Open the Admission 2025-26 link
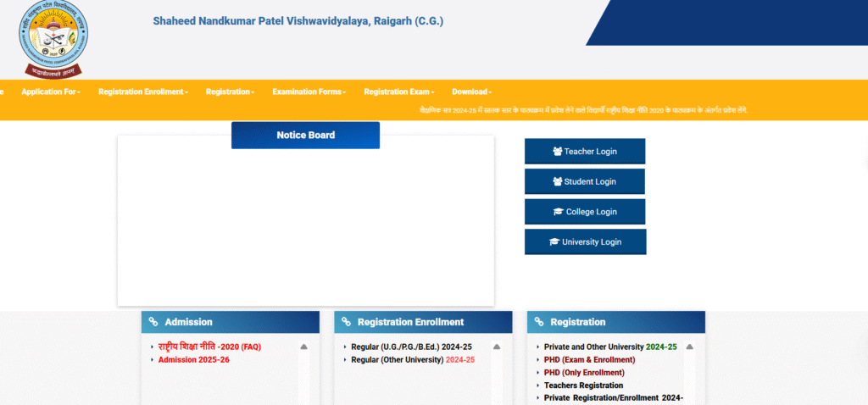The height and width of the screenshot is (405, 868). pos(194,359)
